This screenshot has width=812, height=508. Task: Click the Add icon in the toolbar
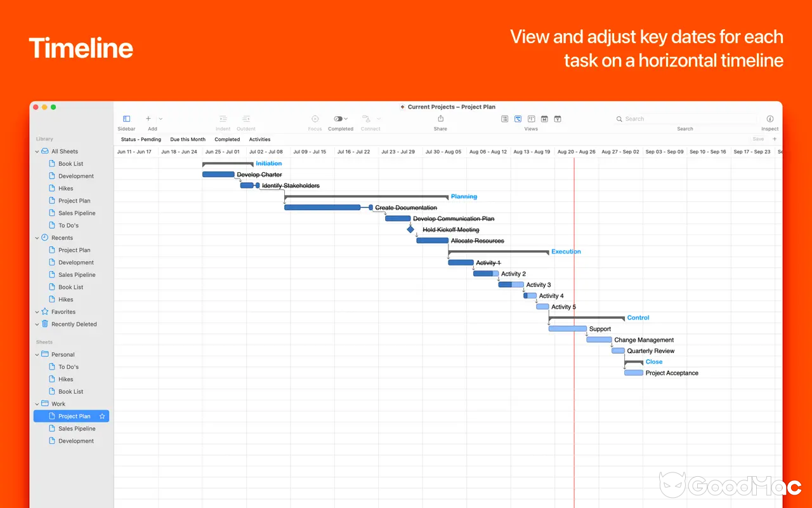tap(148, 119)
